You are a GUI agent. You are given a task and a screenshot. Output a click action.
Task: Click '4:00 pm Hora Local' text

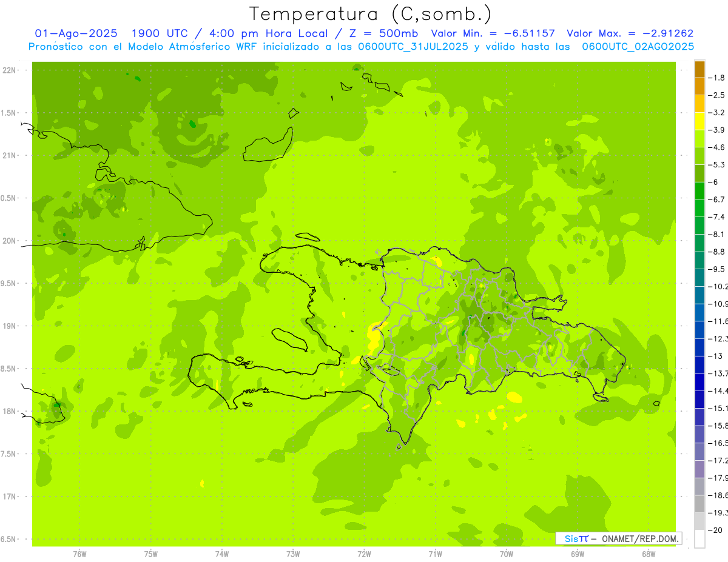pyautogui.click(x=269, y=33)
